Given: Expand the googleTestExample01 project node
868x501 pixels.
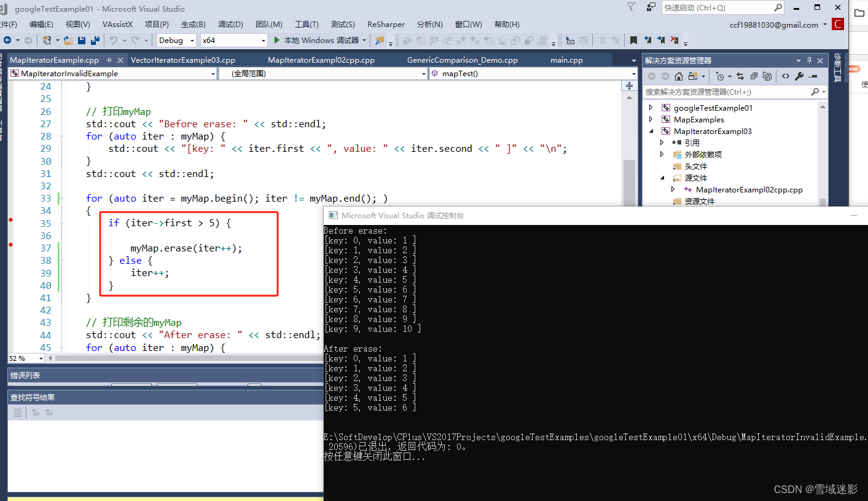Looking at the screenshot, I should (651, 108).
